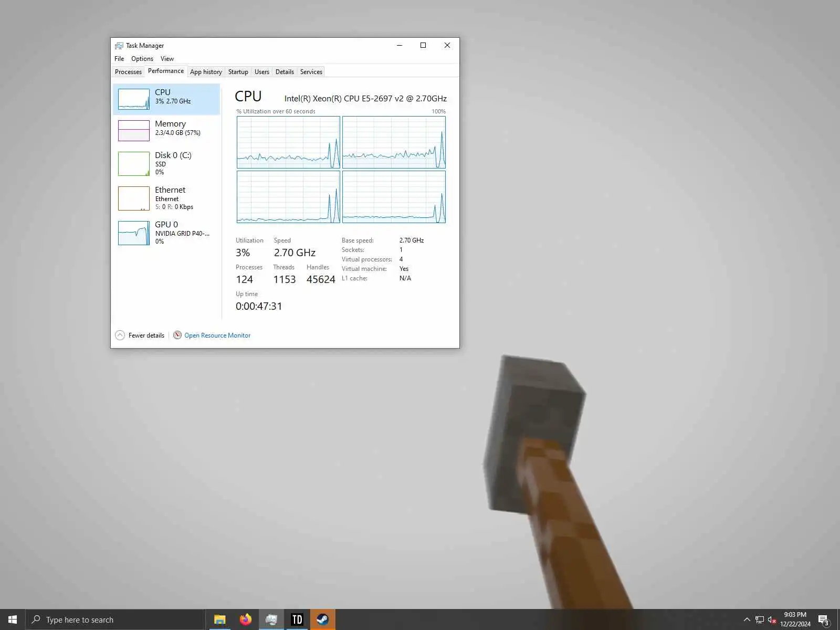Screen dimensions: 840x630
Task: Click the 'Base speed:' label
Action: 358,240
